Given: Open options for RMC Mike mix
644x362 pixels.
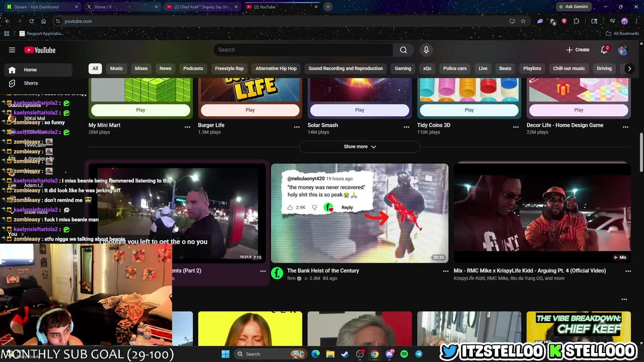Looking at the screenshot, I should point(628,271).
